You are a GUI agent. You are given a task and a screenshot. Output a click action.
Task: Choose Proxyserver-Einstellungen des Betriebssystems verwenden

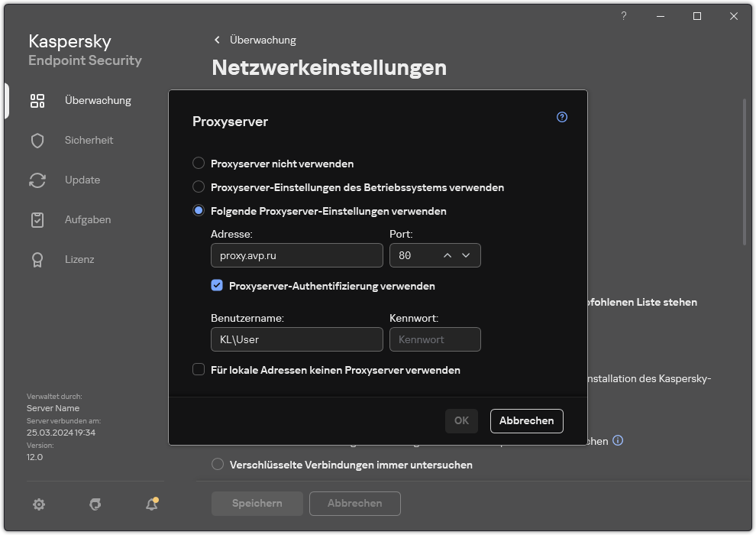(199, 186)
